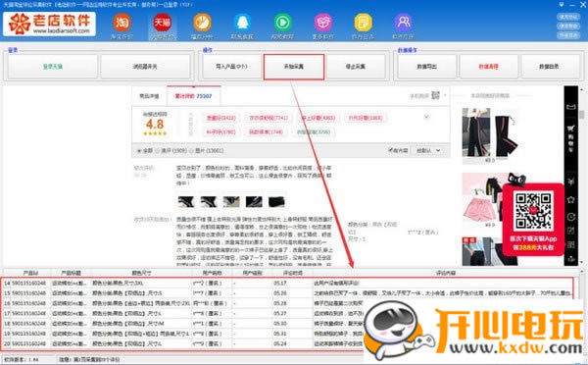The width and height of the screenshot is (588, 365).
Task: Toggle the 有内容 has-content checkbox
Action: (x=390, y=150)
